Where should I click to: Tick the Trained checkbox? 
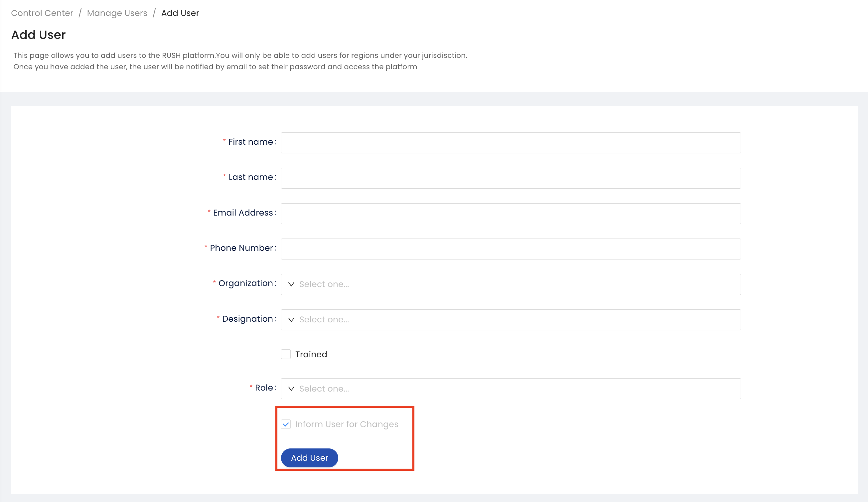286,354
